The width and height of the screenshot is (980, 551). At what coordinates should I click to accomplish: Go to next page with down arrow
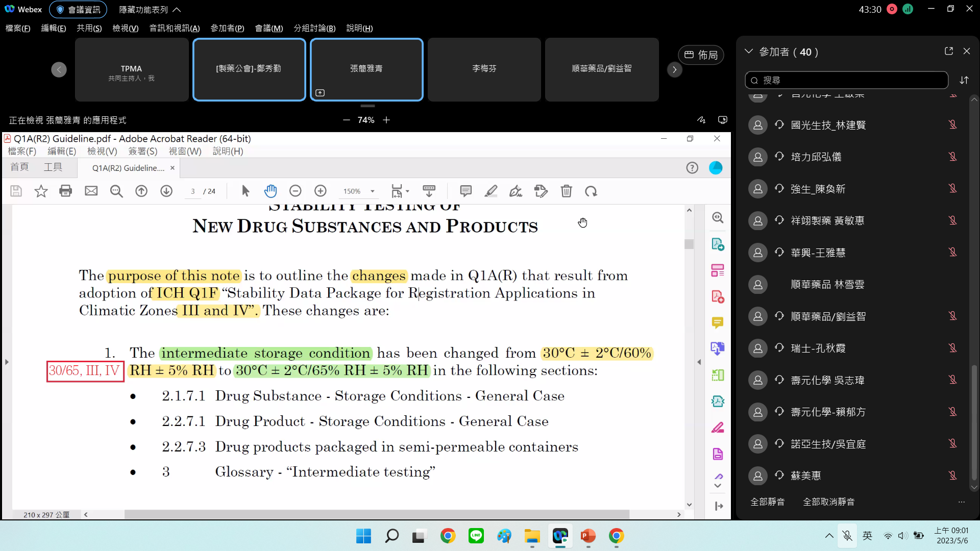click(166, 191)
